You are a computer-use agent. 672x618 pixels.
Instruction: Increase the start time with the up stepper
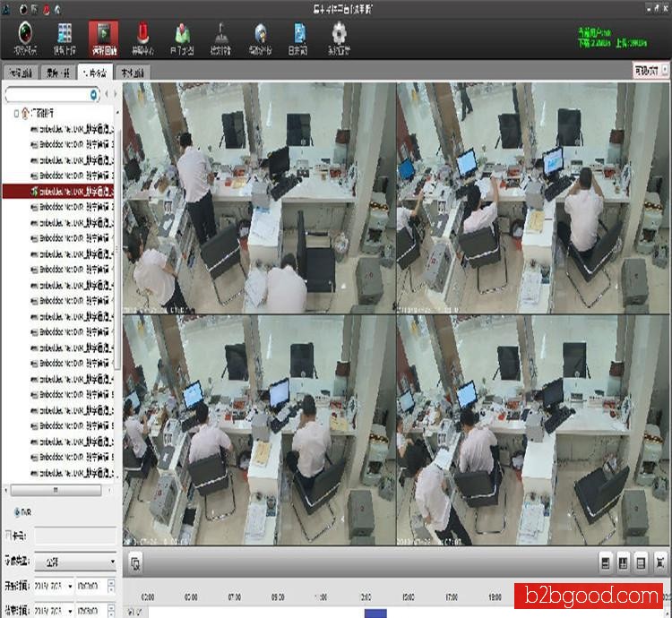point(111,583)
